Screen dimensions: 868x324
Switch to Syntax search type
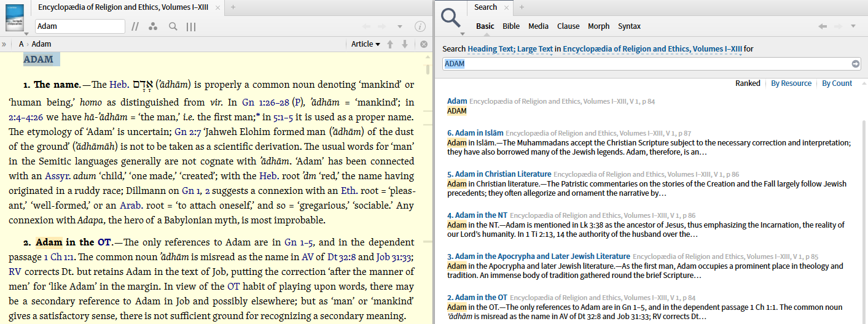(x=629, y=26)
